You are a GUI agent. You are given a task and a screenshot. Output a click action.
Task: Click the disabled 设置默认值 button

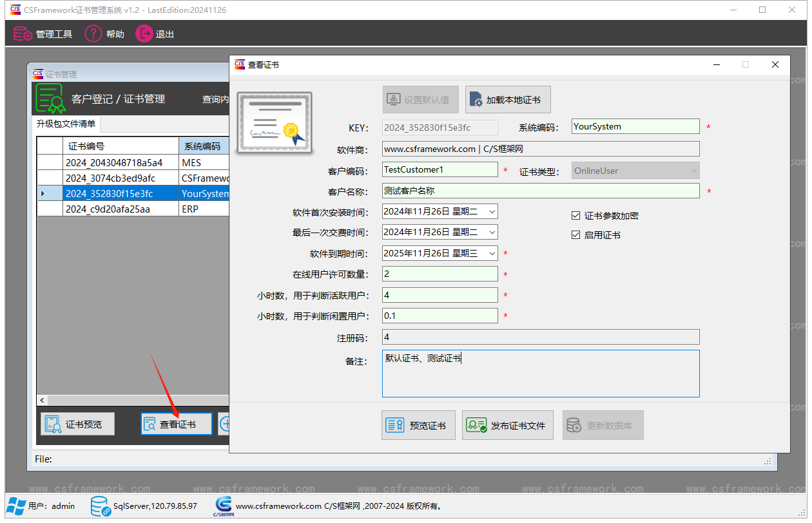(x=421, y=100)
